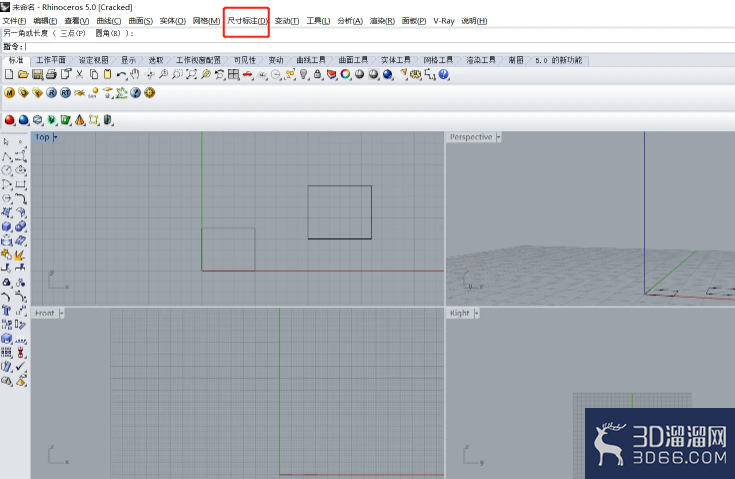Cut with the scissors icon

(x=80, y=74)
